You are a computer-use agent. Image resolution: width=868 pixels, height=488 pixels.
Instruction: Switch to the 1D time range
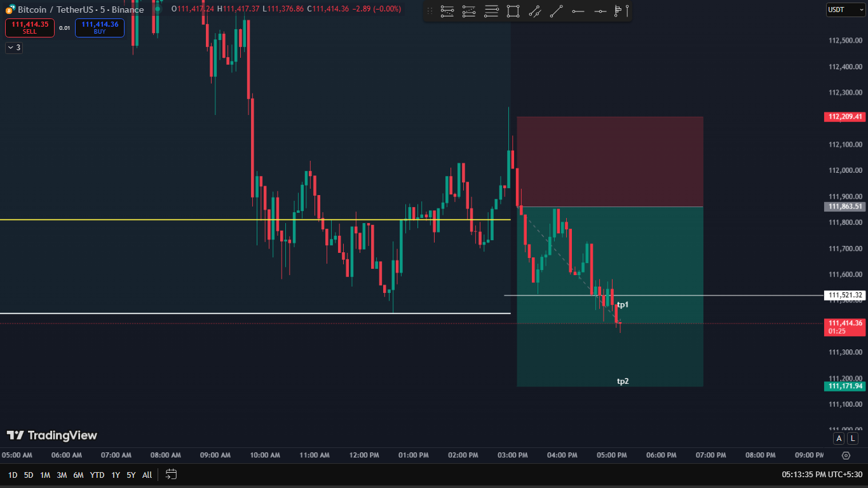click(12, 475)
